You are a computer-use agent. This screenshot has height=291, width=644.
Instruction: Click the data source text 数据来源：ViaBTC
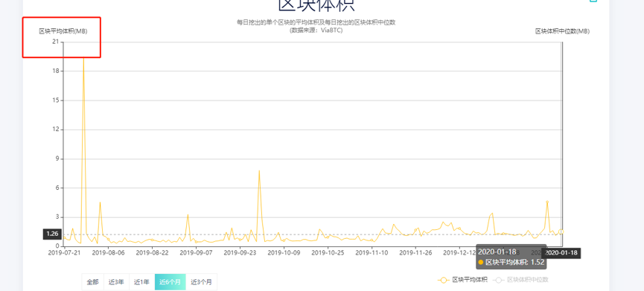coord(316,31)
